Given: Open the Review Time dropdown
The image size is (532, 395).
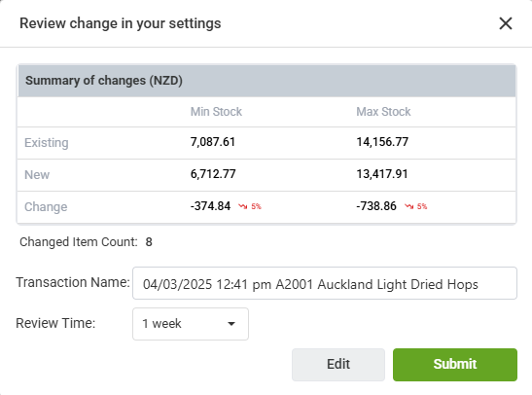Looking at the screenshot, I should [x=191, y=324].
